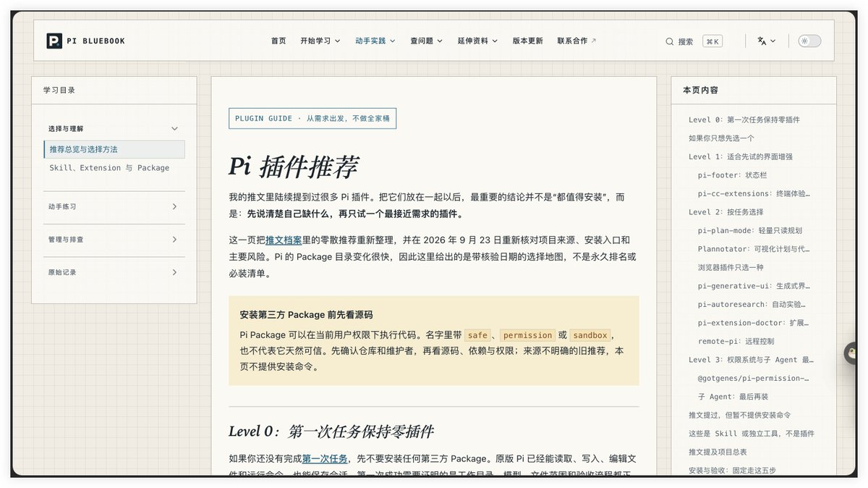This screenshot has width=868, height=488.
Task: Click the 学习目录 sidebar header
Action: (59, 90)
